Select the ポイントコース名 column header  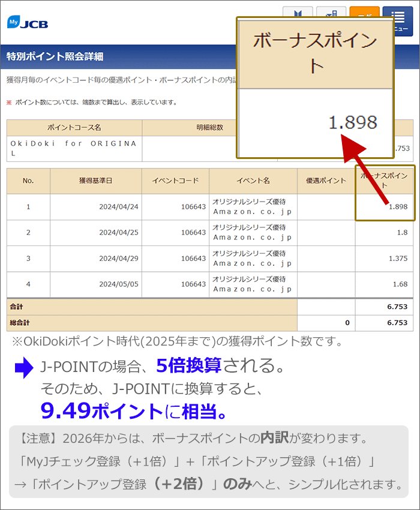coord(74,127)
